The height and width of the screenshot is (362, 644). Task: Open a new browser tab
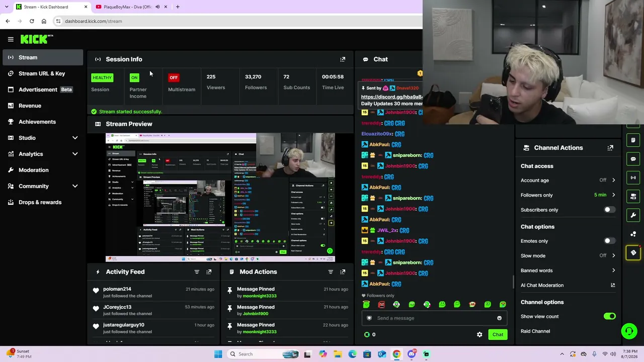coord(178,7)
